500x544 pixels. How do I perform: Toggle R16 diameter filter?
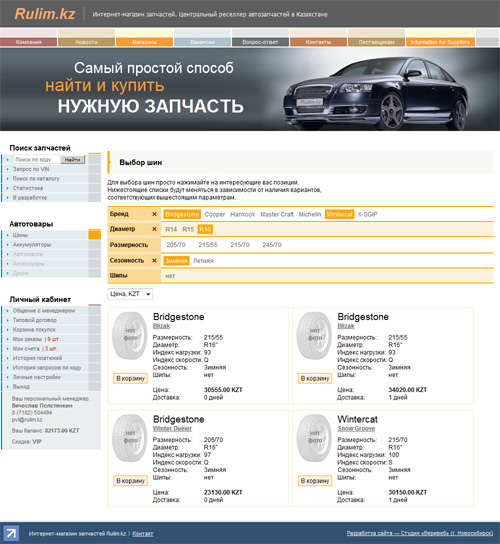[x=205, y=229]
